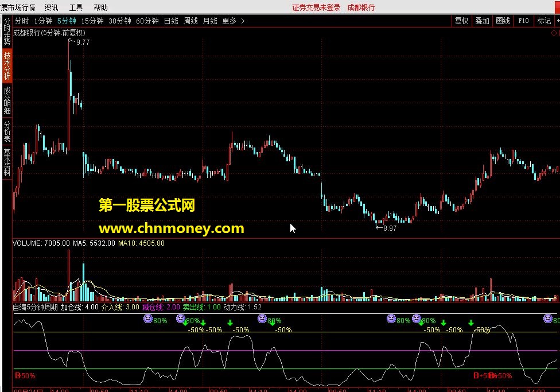Click the 减仓线: 2.00 label
Screen dimensions: 560x392
pyautogui.click(x=161, y=307)
